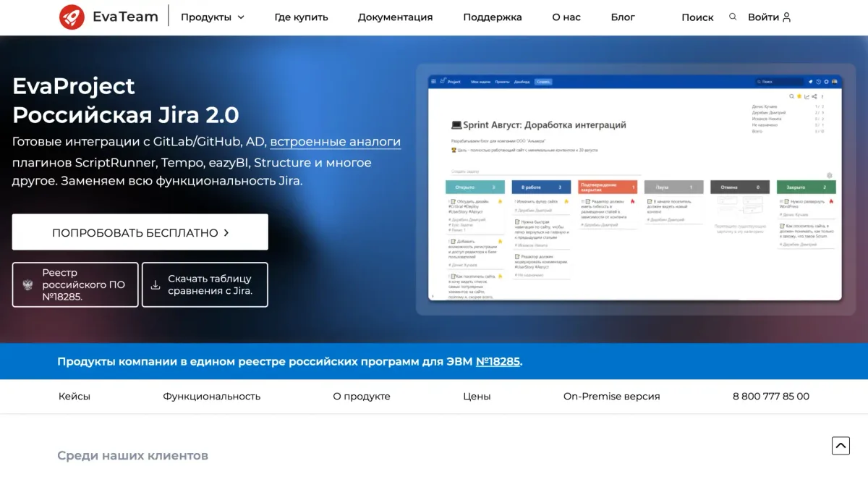Select the On-Premise версия tab
The height and width of the screenshot is (482, 868).
611,397
